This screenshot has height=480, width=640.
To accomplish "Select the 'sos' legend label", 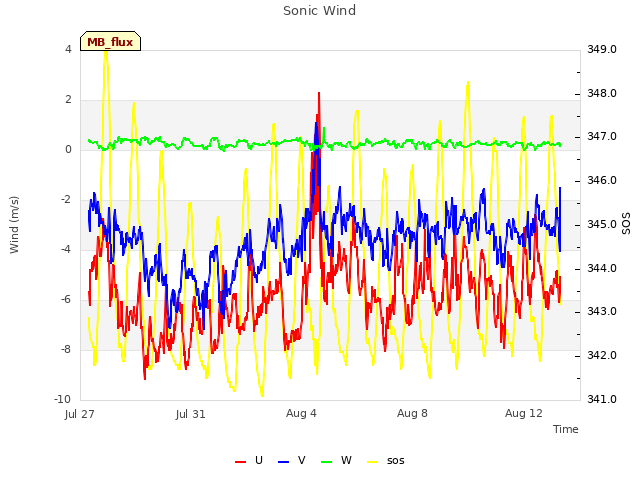I will 396,461.
